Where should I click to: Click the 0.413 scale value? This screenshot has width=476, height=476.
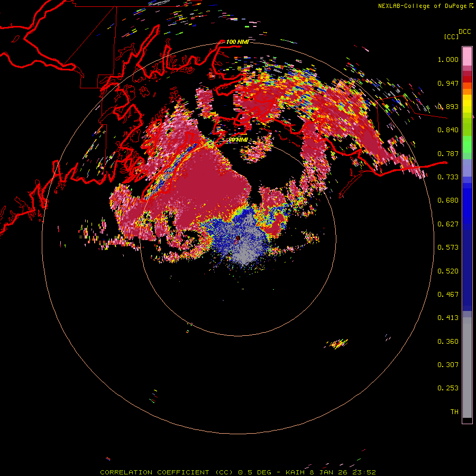(x=448, y=318)
